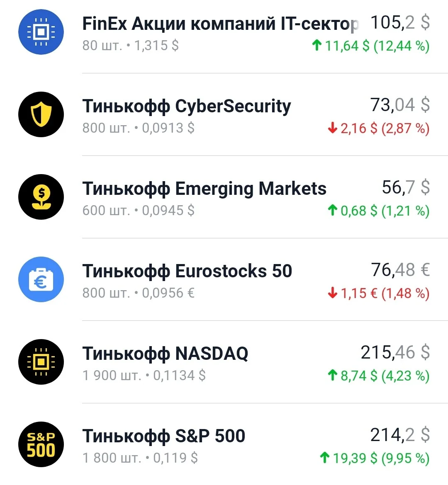Tap the 1 900 шт. quantity line
This screenshot has width=448, height=485.
[144, 376]
